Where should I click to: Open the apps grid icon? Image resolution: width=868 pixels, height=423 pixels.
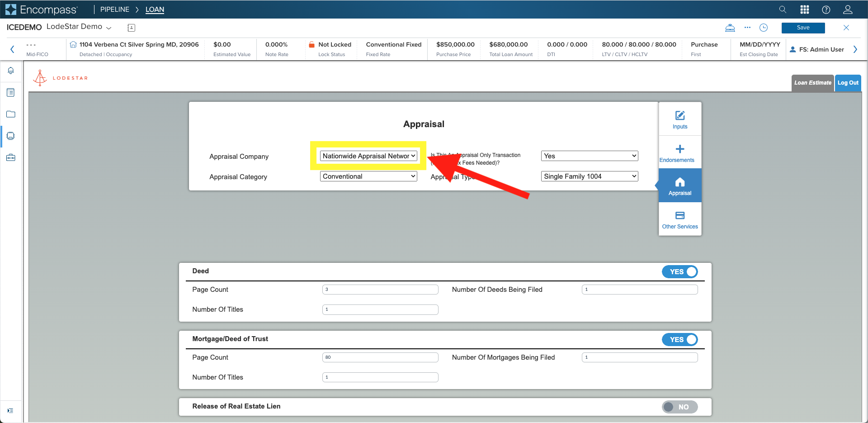(805, 10)
